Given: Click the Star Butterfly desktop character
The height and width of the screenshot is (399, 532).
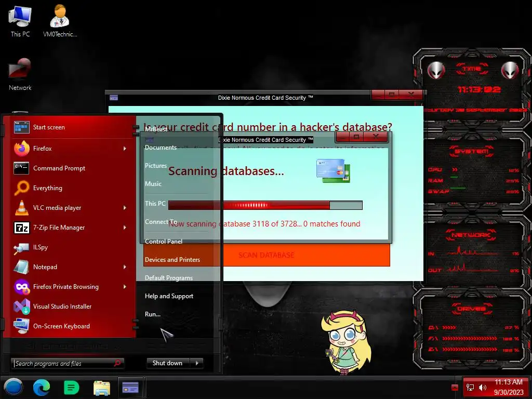Looking at the screenshot, I should coord(345,343).
